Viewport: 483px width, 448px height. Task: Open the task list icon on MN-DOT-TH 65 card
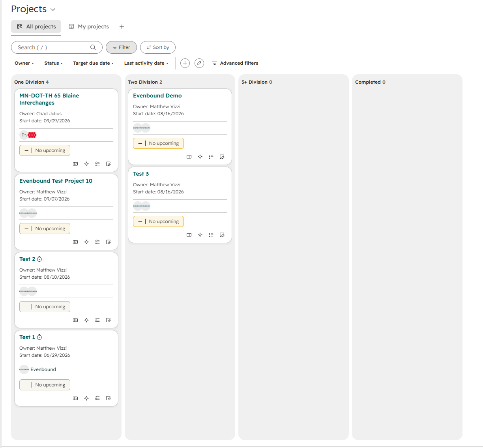(x=97, y=164)
